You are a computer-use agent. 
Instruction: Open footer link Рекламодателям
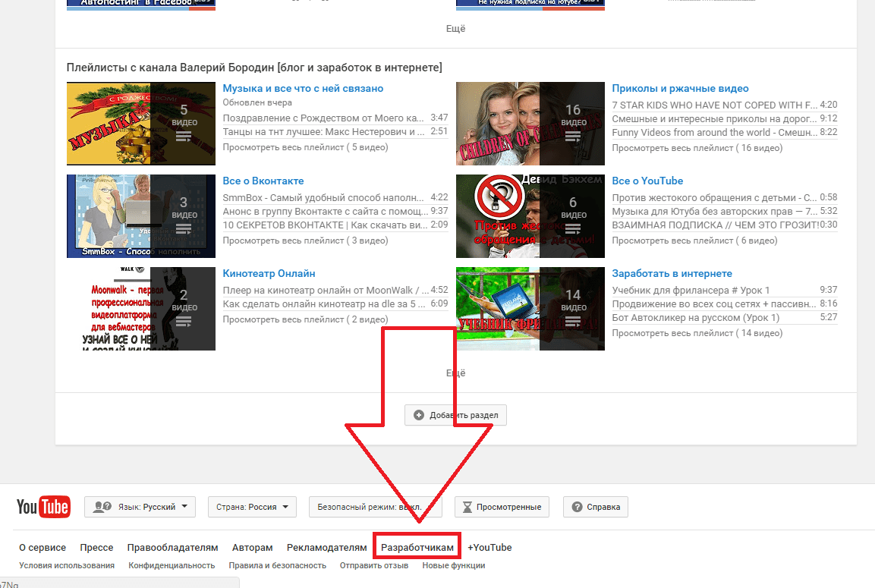pyautogui.click(x=327, y=547)
